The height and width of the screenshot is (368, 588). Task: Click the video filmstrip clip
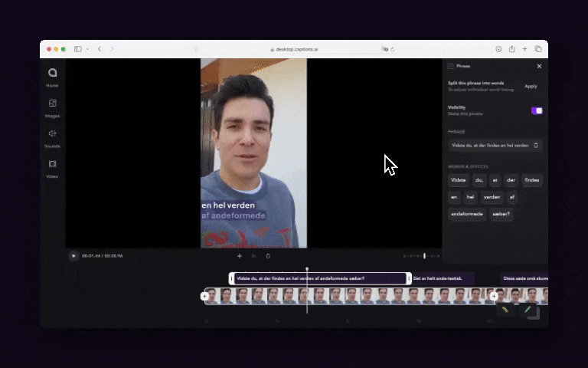point(349,296)
